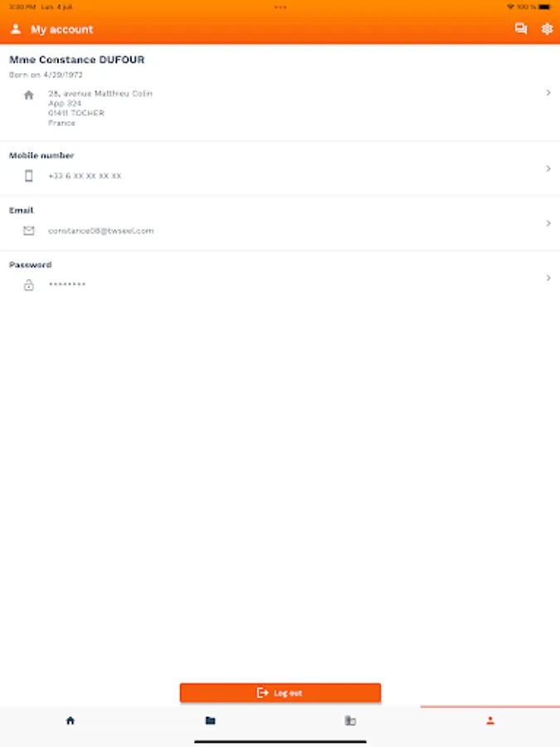560x747 pixels.
Task: Open settings gear icon in header
Action: [547, 29]
